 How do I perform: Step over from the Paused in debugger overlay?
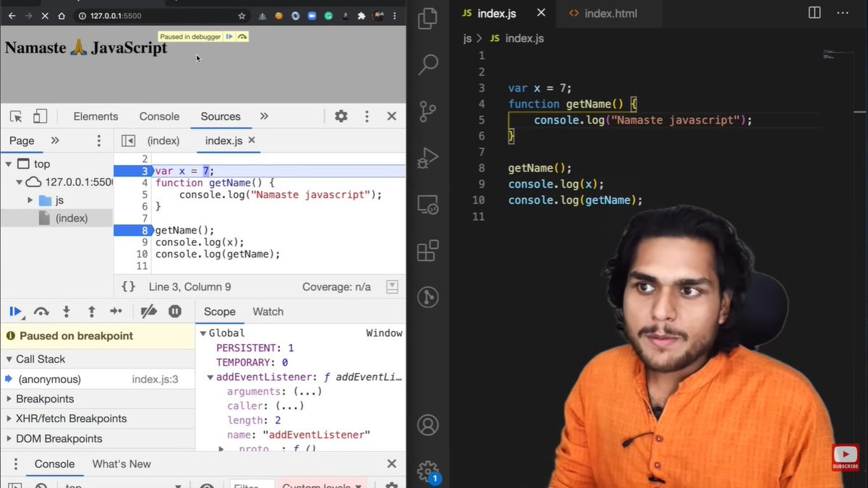tap(242, 37)
